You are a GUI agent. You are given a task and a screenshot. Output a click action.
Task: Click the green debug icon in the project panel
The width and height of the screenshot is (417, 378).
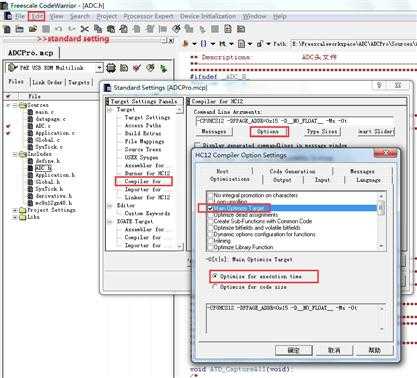pyautogui.click(x=163, y=69)
